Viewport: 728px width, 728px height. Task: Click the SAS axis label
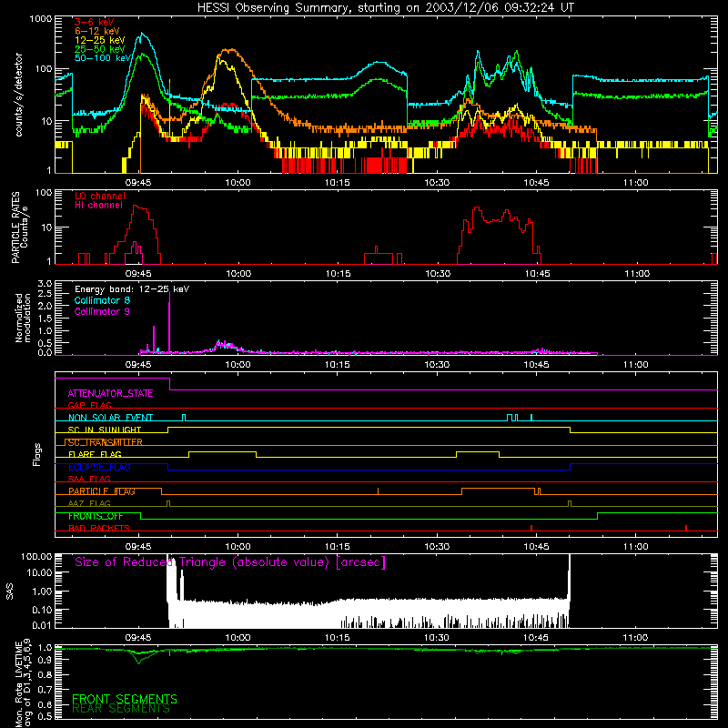click(x=10, y=591)
